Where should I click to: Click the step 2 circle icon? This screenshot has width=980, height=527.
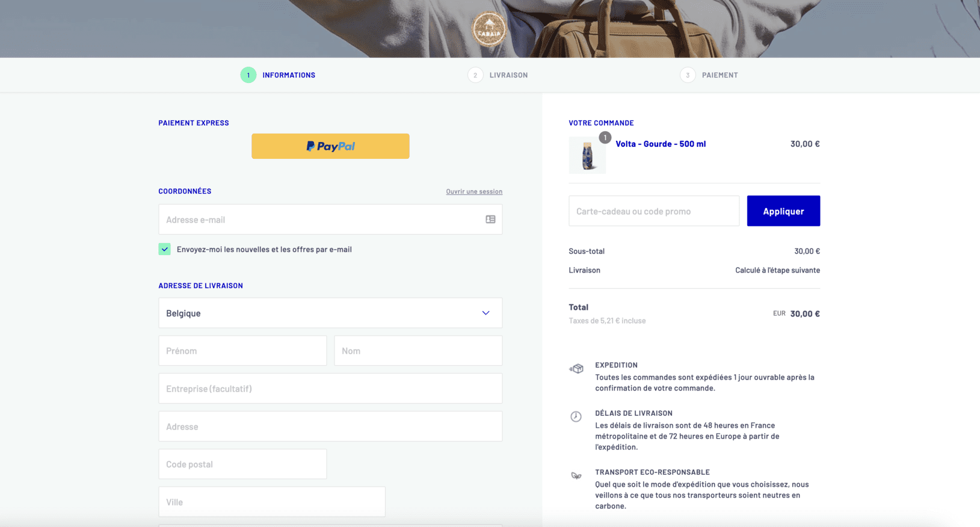[x=475, y=75]
